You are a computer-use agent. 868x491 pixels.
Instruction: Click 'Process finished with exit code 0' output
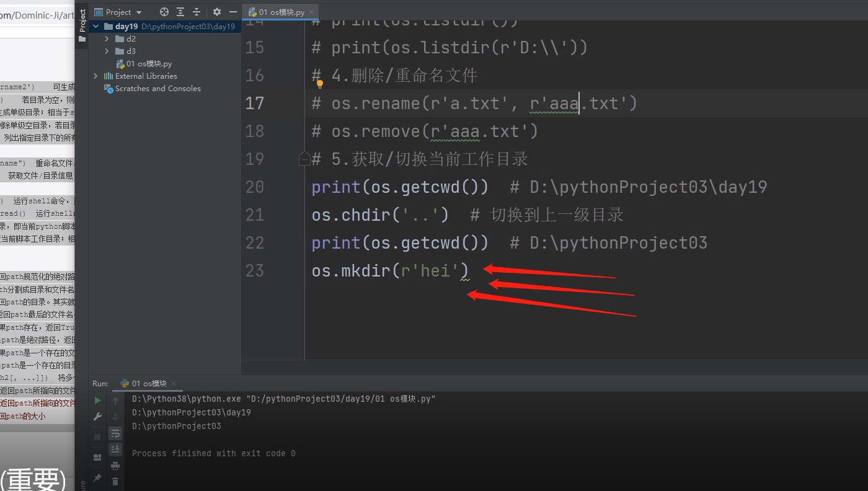pyautogui.click(x=214, y=453)
